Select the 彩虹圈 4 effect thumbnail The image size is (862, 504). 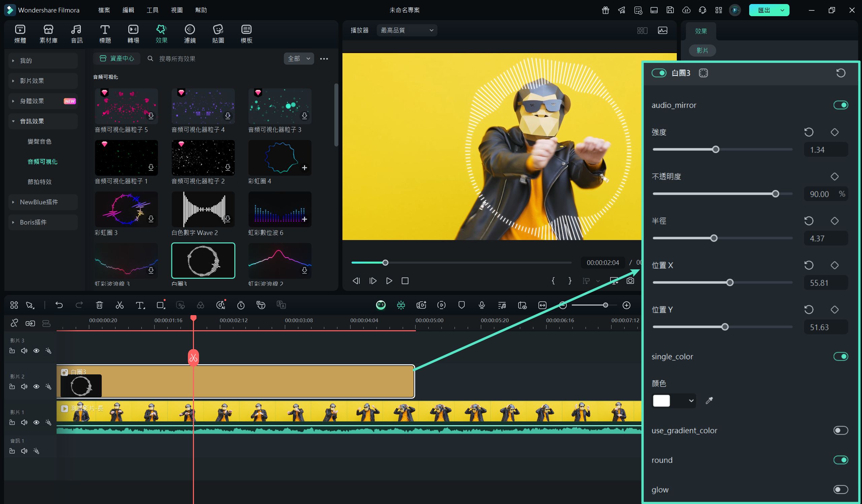coord(280,158)
